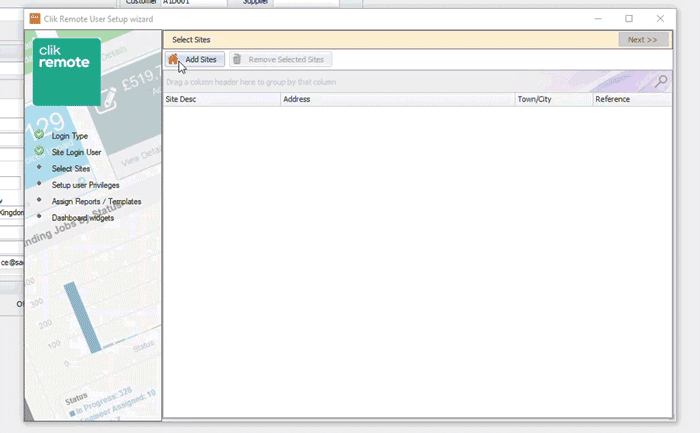Click the group-by-column drag panel text
The width and height of the screenshot is (700, 433).
coord(251,82)
